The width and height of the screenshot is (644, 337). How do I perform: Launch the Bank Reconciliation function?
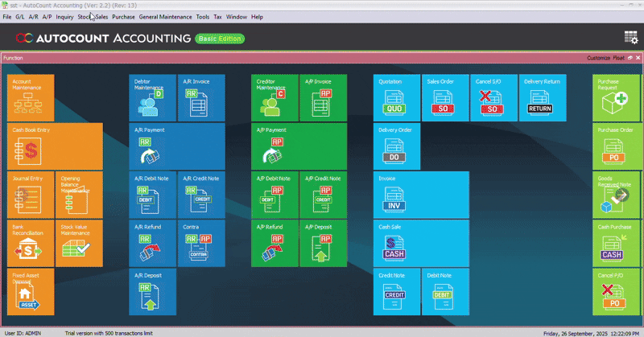click(x=31, y=243)
